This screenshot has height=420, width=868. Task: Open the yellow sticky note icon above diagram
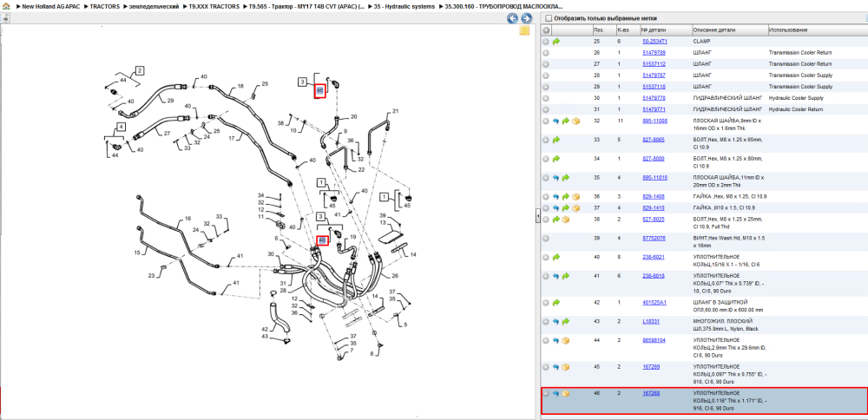524,30
